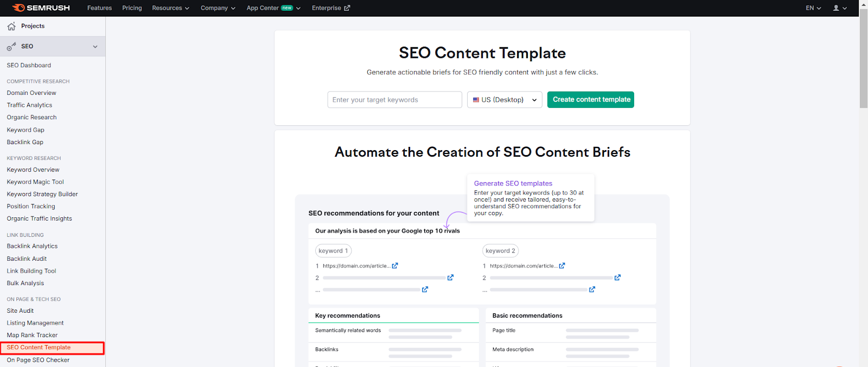Click external link icon on keyword 1 row 2
This screenshot has height=367, width=868.
click(450, 278)
